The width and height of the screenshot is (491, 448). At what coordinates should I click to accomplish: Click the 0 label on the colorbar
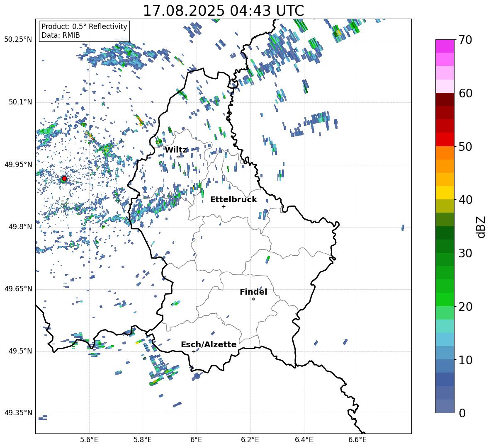462,413
